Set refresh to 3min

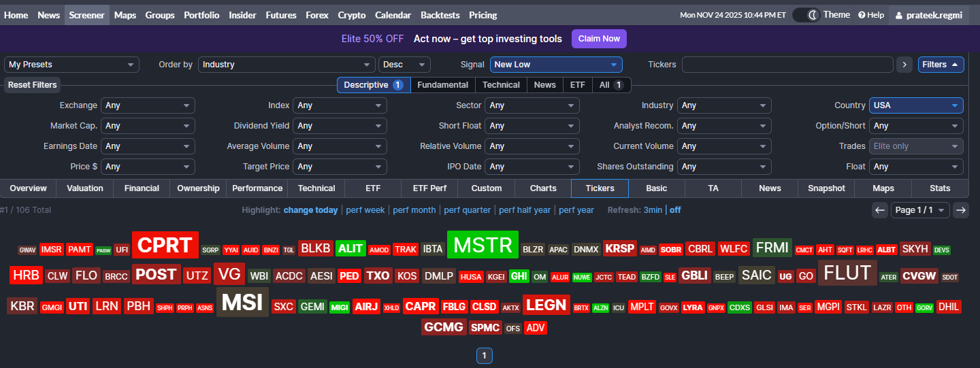pos(653,210)
